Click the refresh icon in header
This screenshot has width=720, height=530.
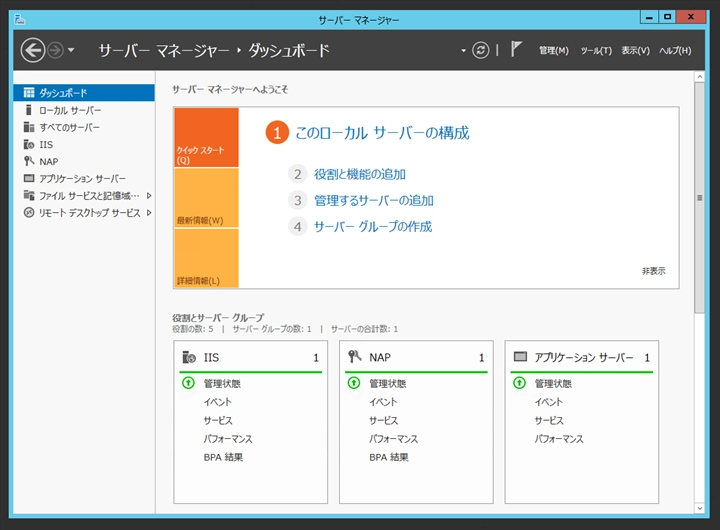pos(481,50)
